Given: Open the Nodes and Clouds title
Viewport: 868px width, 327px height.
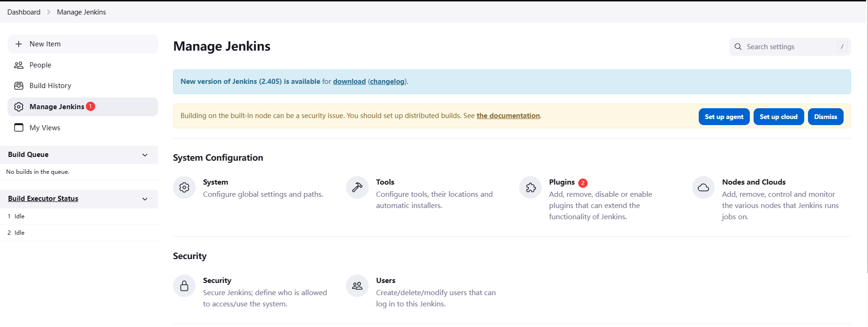Looking at the screenshot, I should (754, 182).
